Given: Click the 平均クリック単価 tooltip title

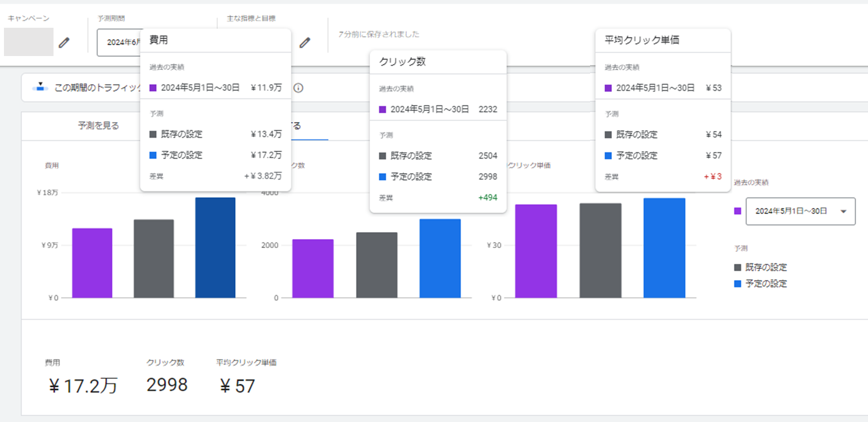Looking at the screenshot, I should [x=642, y=40].
